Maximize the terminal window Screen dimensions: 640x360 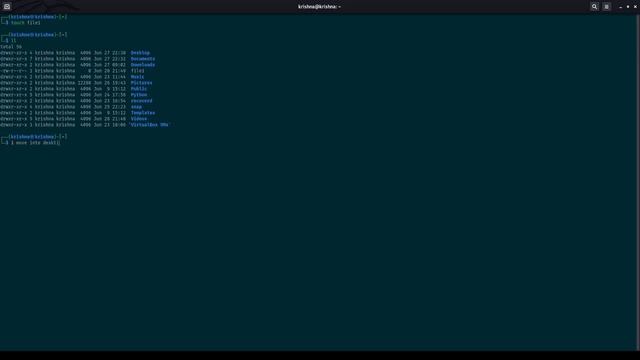[x=628, y=7]
